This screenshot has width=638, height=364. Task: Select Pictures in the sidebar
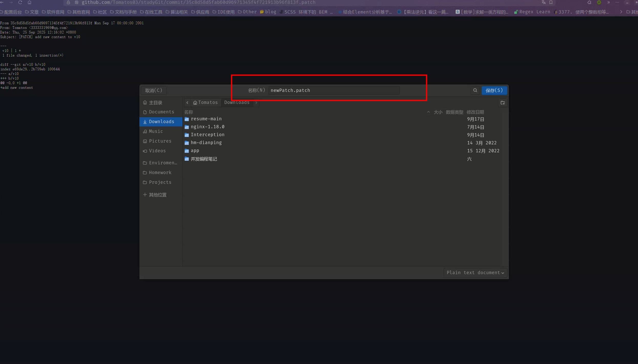(160, 141)
